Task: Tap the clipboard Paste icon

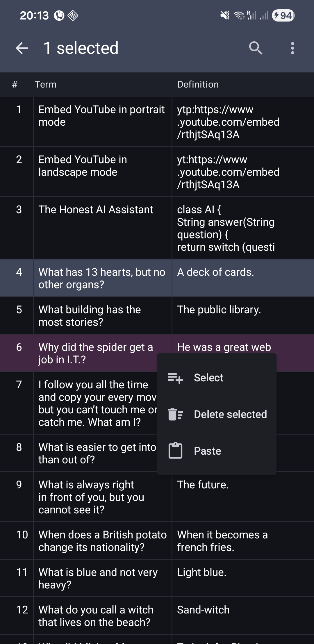Action: pos(175,451)
